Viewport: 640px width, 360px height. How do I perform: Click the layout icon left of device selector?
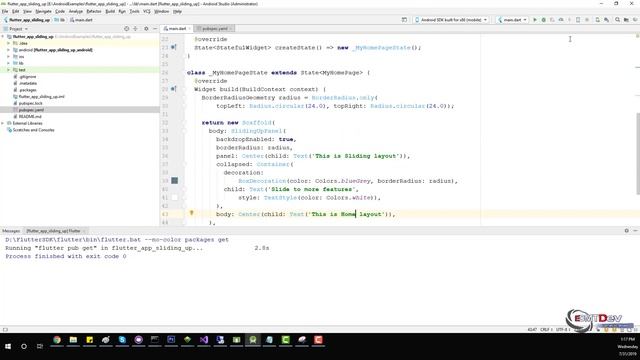tap(404, 20)
